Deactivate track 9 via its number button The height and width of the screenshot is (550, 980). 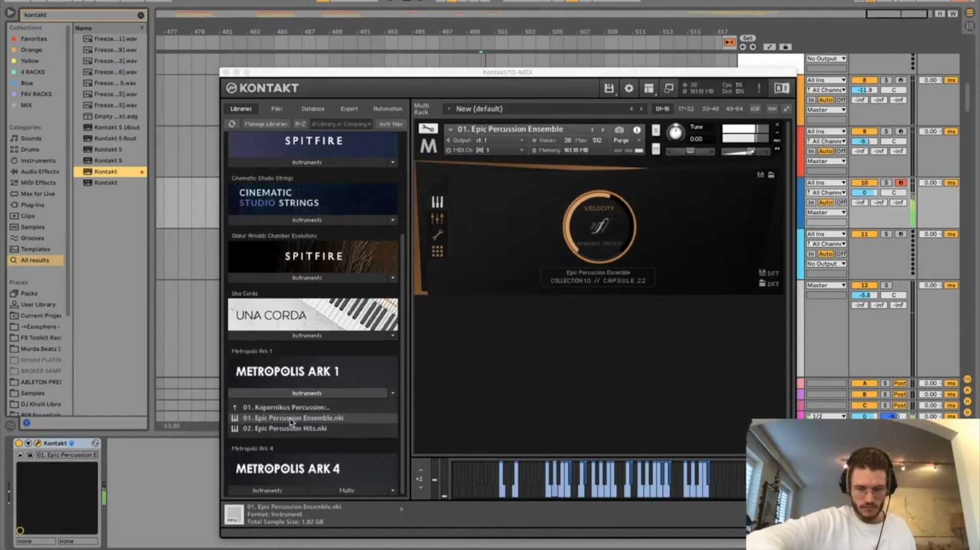tap(864, 132)
